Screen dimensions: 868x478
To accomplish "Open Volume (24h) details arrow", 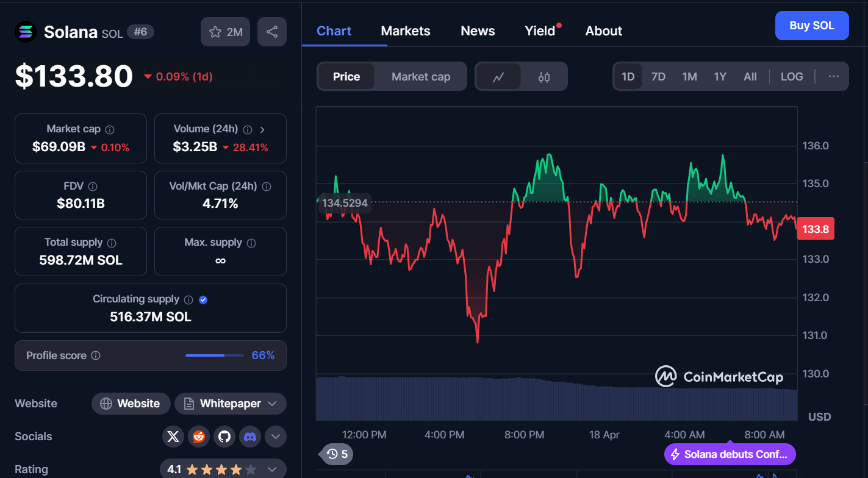I will coord(262,129).
